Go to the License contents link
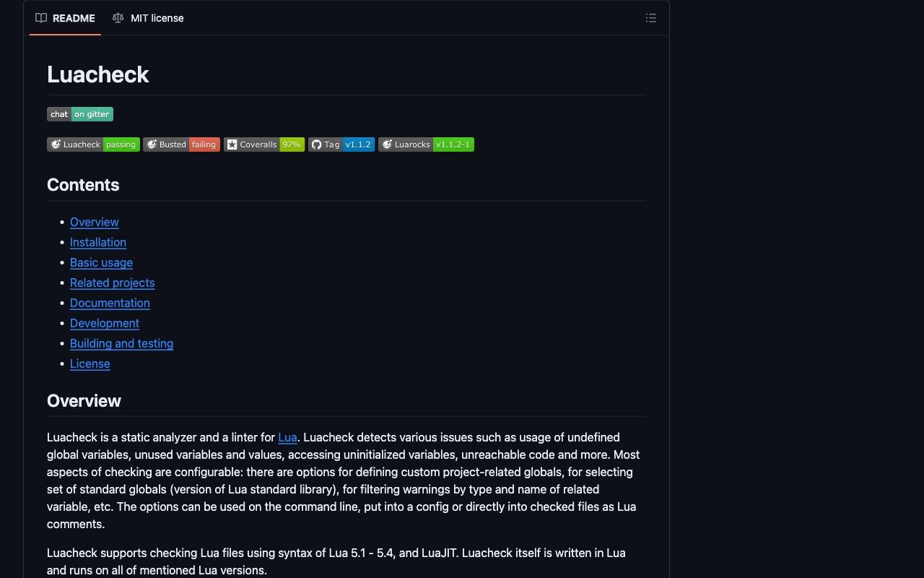 (x=90, y=363)
